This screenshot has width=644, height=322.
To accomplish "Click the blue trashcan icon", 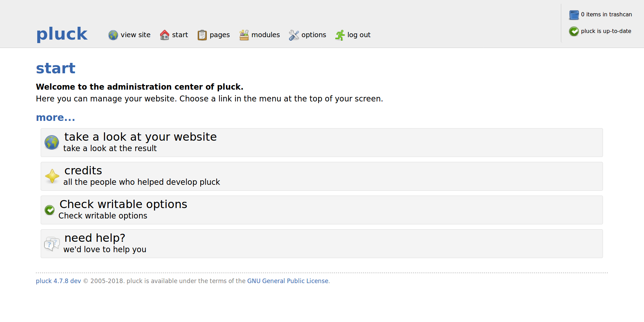I will click(574, 15).
